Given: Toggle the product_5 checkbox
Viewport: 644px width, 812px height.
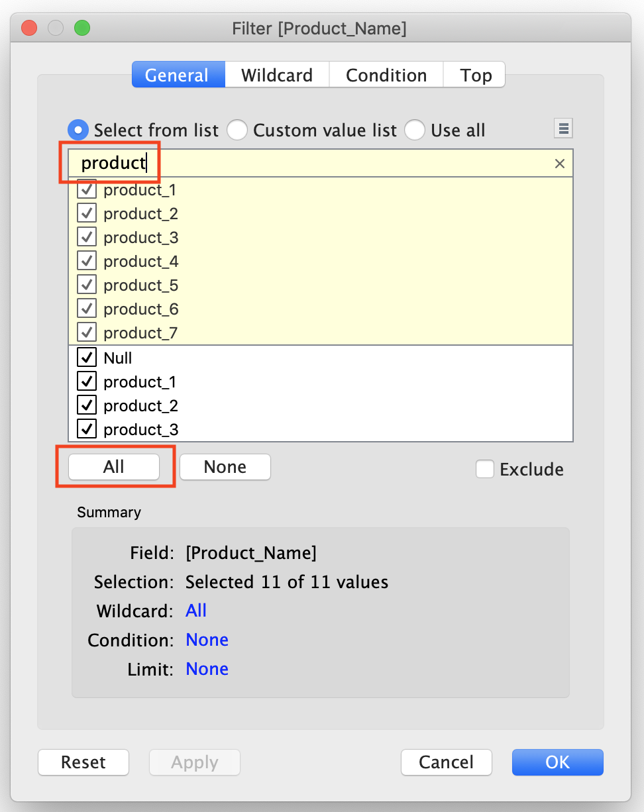Looking at the screenshot, I should coord(87,284).
